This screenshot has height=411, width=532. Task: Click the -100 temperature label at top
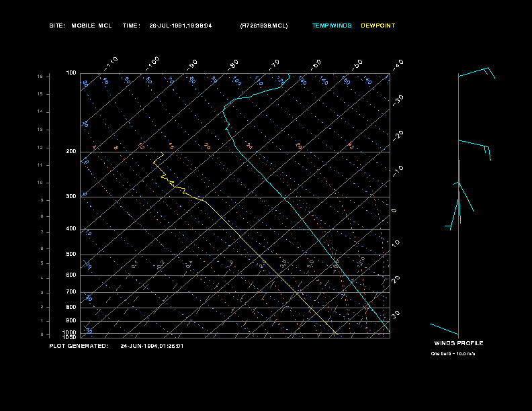coord(152,64)
